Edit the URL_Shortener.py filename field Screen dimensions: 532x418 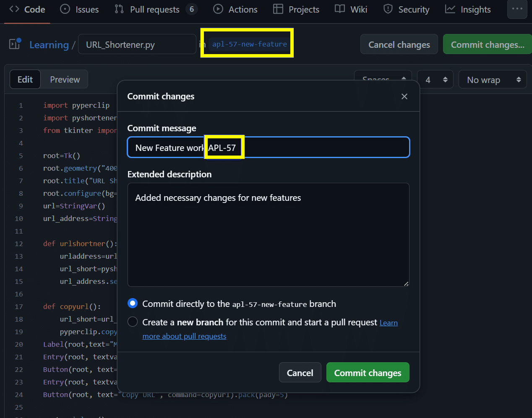[137, 44]
